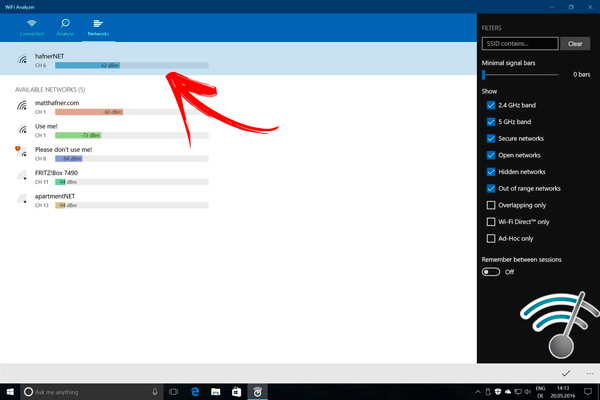600x400 pixels.
Task: Enable Overlapping only checkbox
Action: tap(491, 205)
